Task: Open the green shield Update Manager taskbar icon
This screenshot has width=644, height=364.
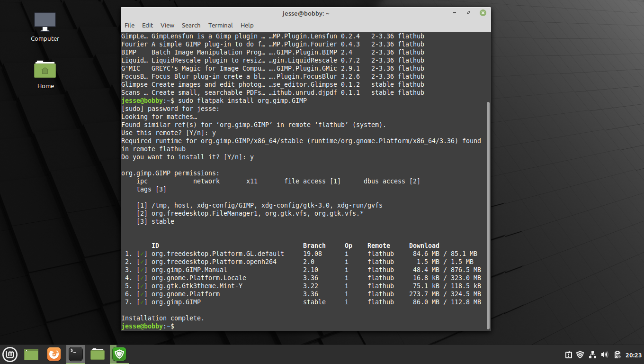Action: click(x=119, y=354)
